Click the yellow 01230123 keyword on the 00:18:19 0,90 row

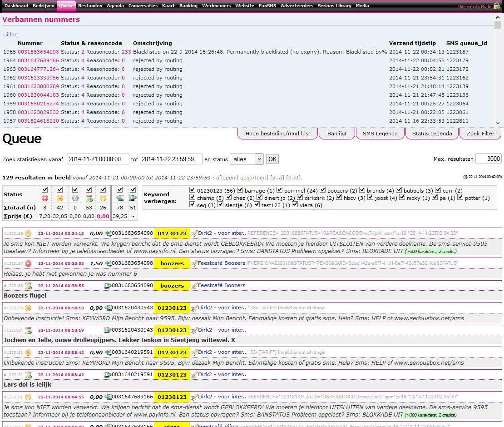(172, 308)
